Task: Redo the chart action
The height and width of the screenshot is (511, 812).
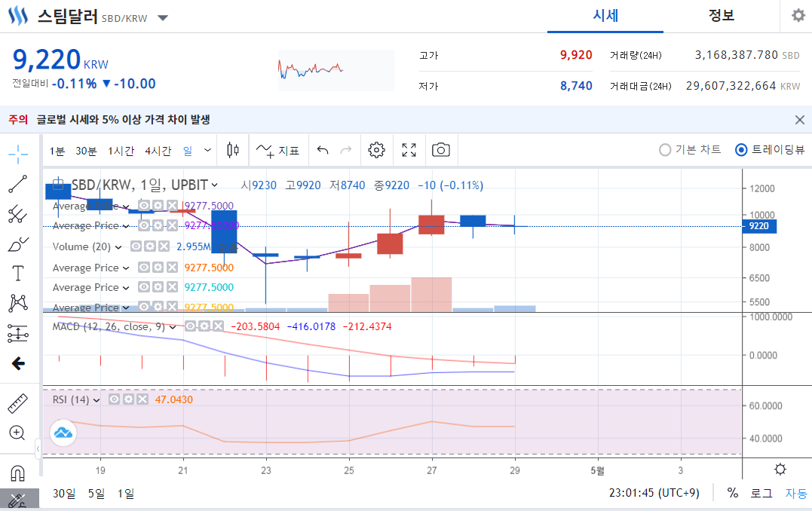Action: (x=346, y=150)
